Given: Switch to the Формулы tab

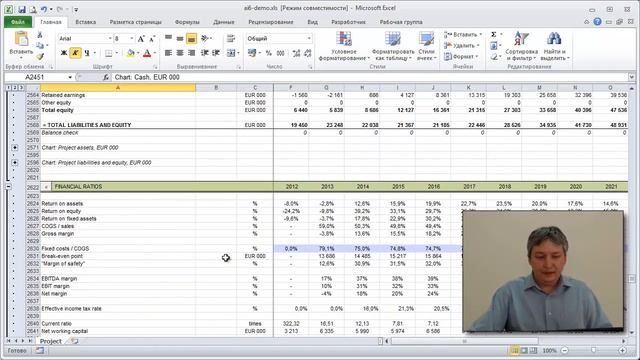Looking at the screenshot, I should [187, 22].
